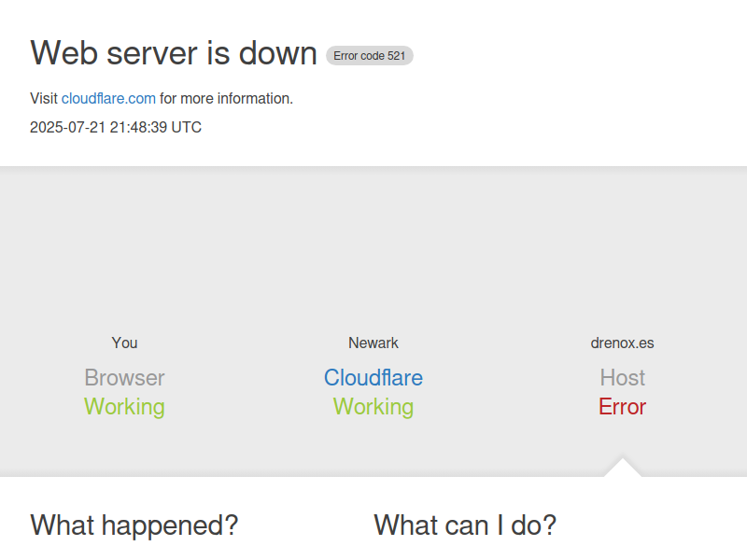This screenshot has width=747, height=560.
Task: Click the drenox.es host label
Action: pyautogui.click(x=622, y=343)
